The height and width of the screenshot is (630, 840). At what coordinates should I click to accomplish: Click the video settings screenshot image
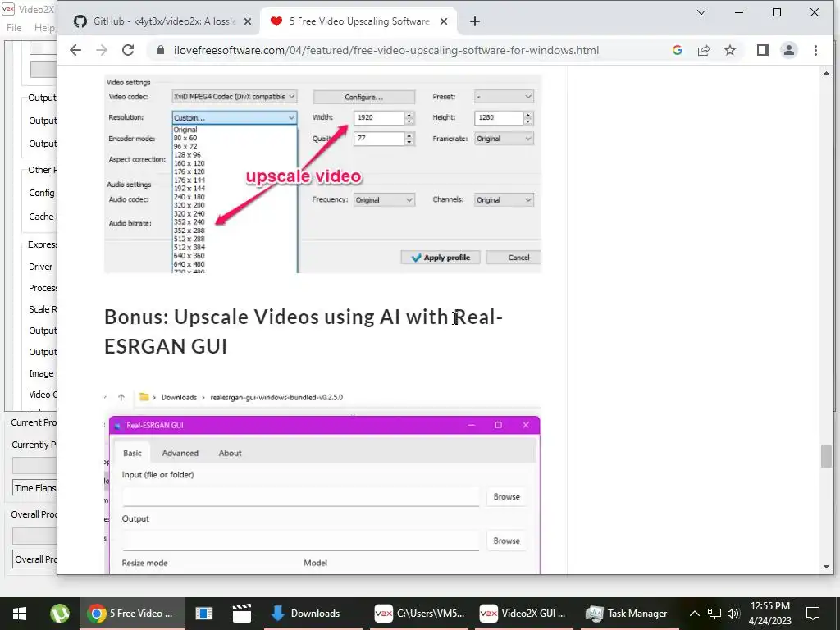(x=323, y=174)
